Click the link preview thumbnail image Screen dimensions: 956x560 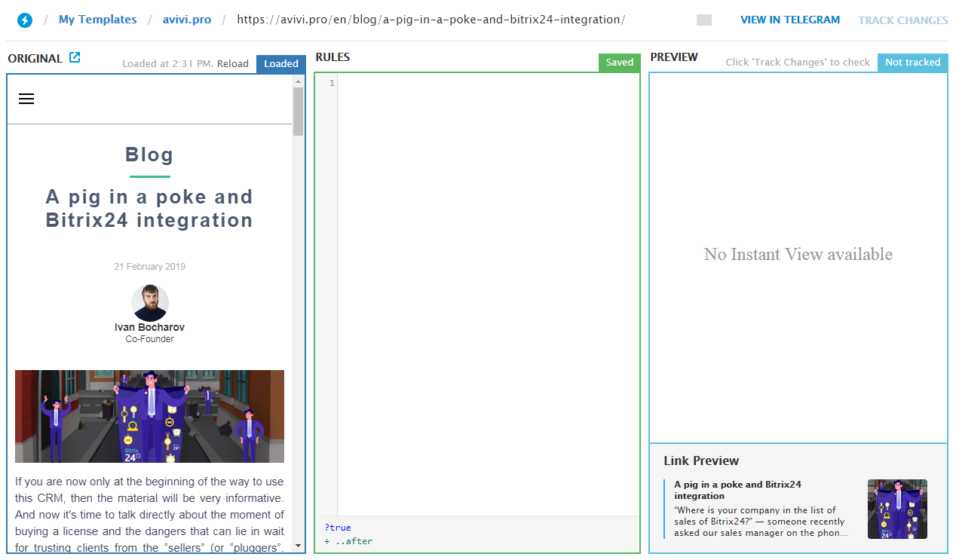(x=897, y=509)
